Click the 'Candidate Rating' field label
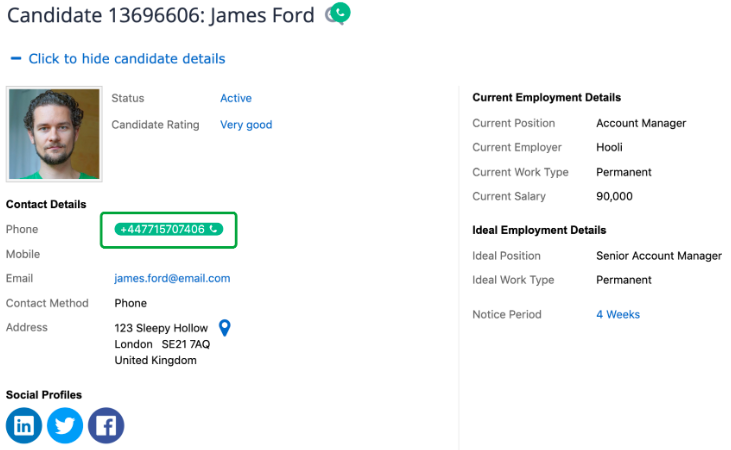 coord(155,125)
